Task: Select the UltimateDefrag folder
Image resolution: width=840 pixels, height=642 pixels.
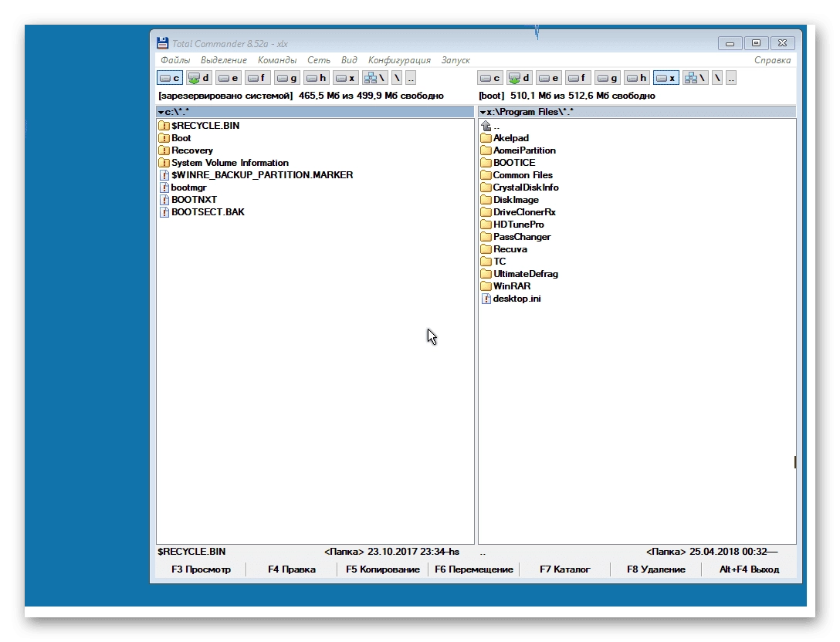Action: tap(520, 274)
